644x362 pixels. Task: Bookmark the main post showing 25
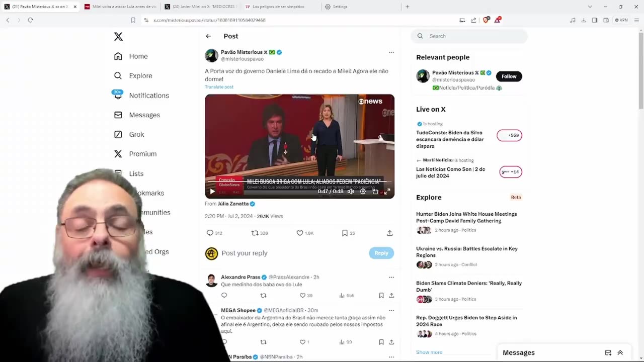point(348,233)
